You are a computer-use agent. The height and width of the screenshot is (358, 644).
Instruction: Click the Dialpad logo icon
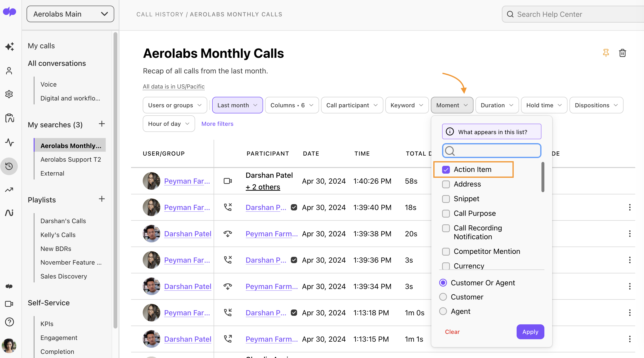point(9,11)
